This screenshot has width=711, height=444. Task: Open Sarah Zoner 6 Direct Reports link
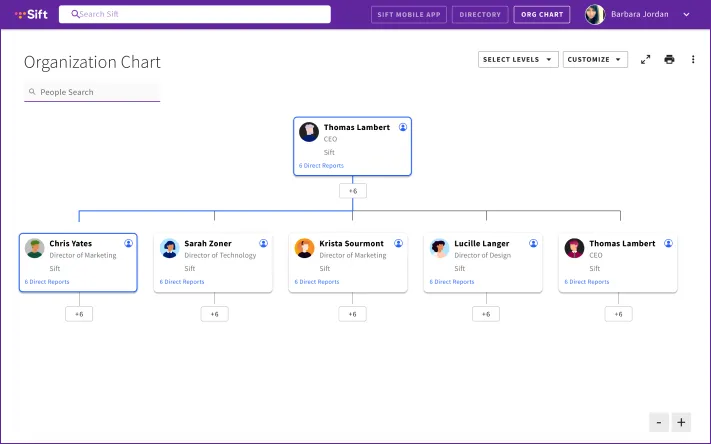point(182,282)
